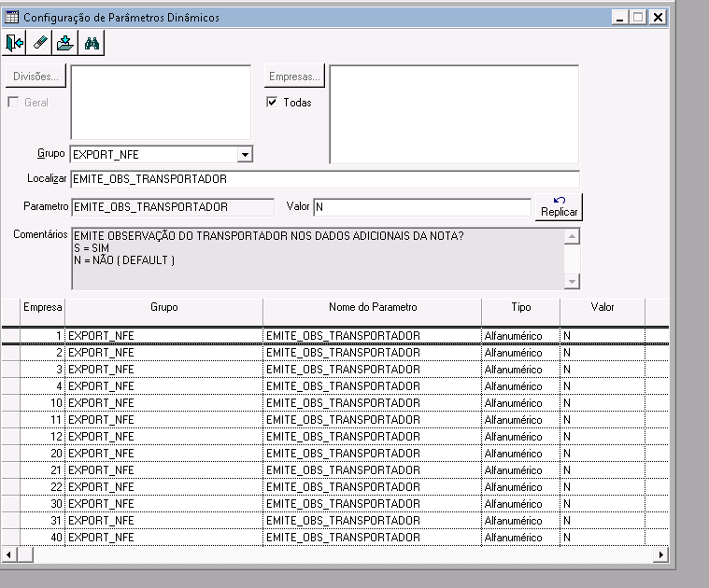The width and height of the screenshot is (709, 588).
Task: Minimize the Configuração de Parâmetros window
Action: click(619, 17)
